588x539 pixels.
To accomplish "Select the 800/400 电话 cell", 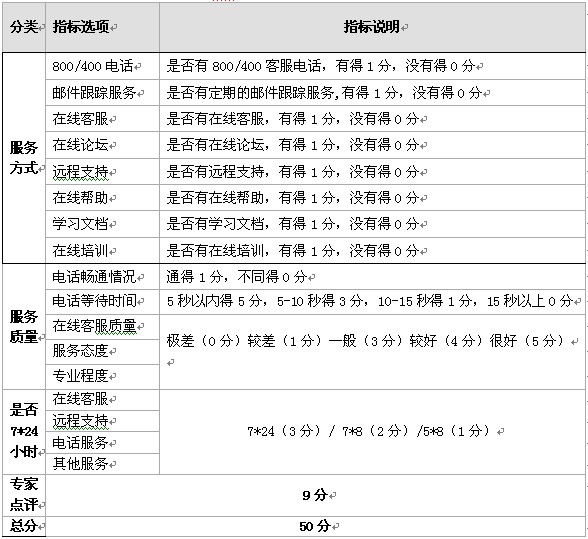I will tap(102, 66).
